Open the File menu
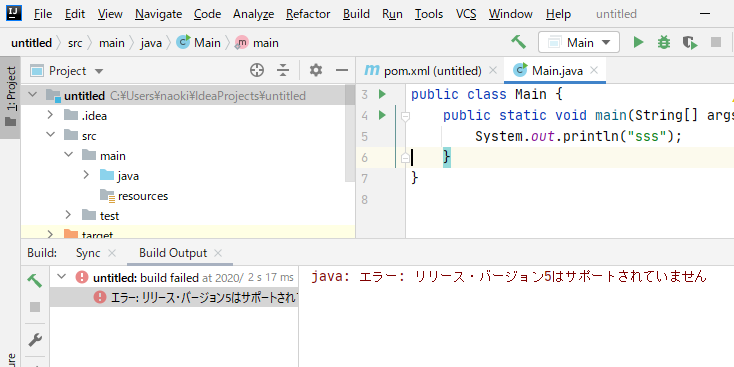 pyautogui.click(x=43, y=14)
